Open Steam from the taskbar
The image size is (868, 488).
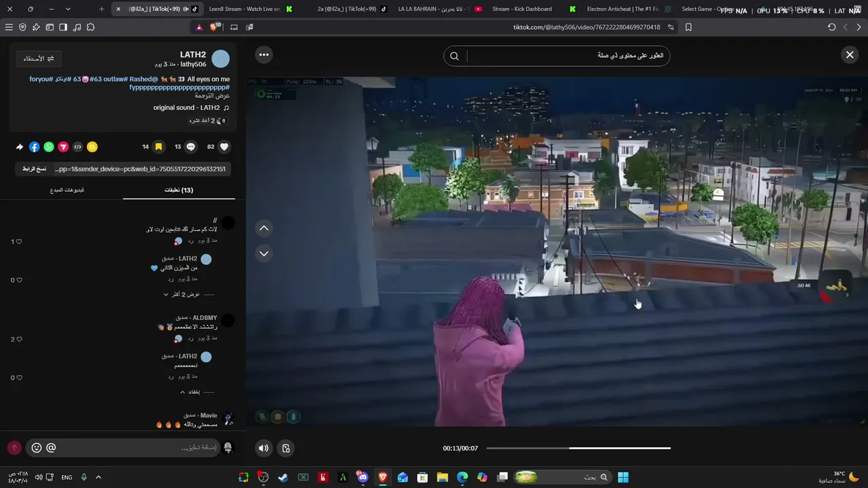(283, 477)
